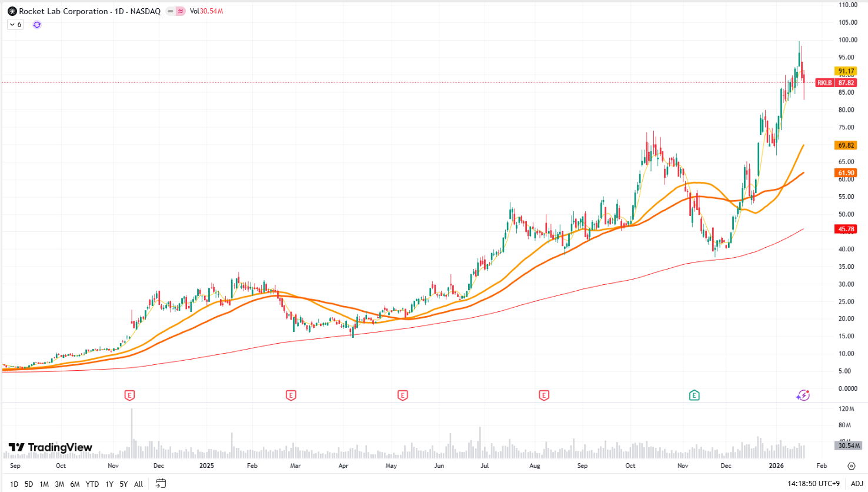Select the 1M time range

tap(44, 484)
